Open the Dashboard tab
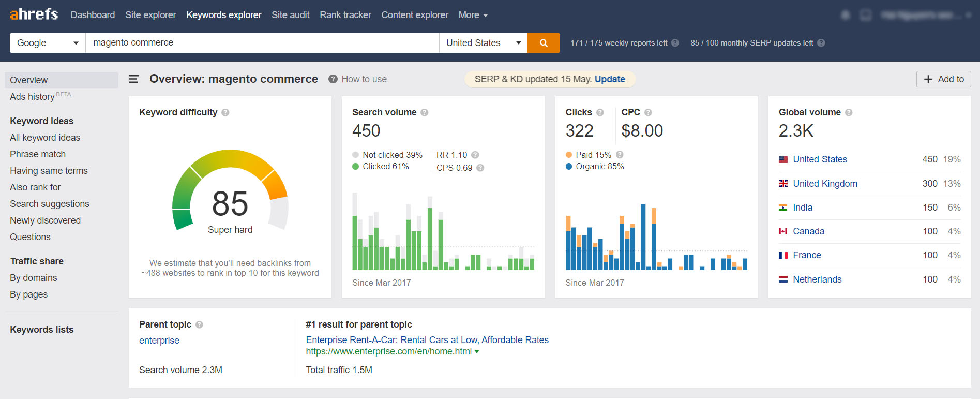 [93, 15]
